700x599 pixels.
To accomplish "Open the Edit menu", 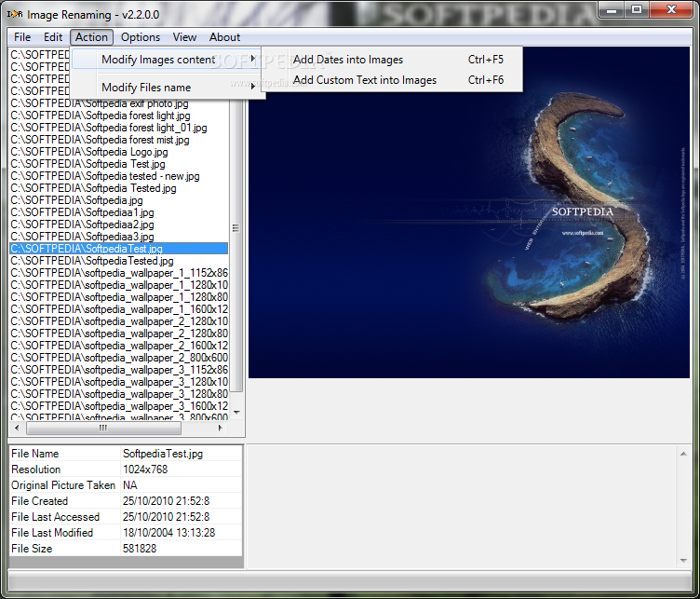I will point(53,37).
